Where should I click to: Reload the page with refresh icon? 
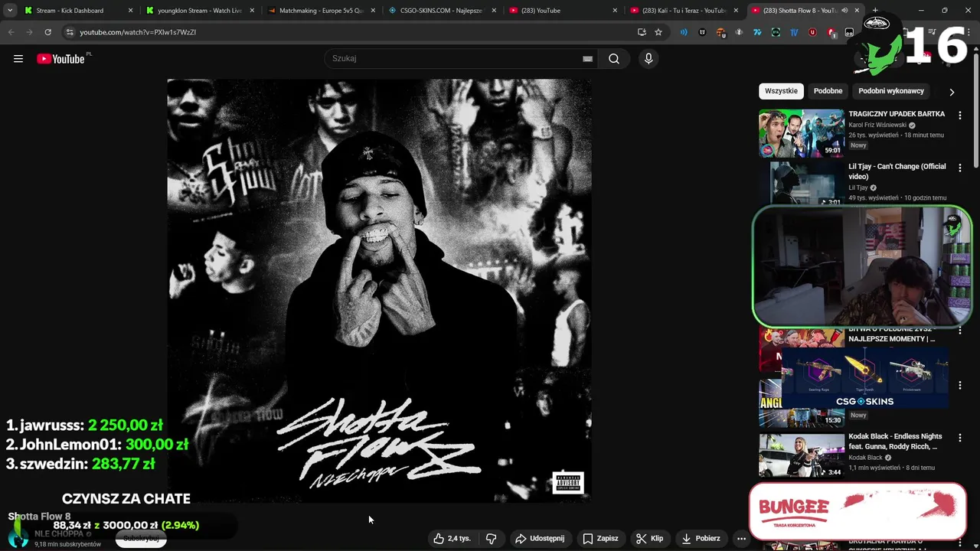tap(47, 32)
